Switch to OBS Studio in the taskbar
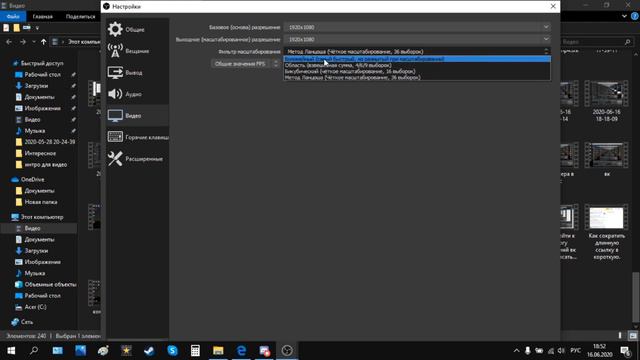The image size is (640, 360). pyautogui.click(x=287, y=351)
